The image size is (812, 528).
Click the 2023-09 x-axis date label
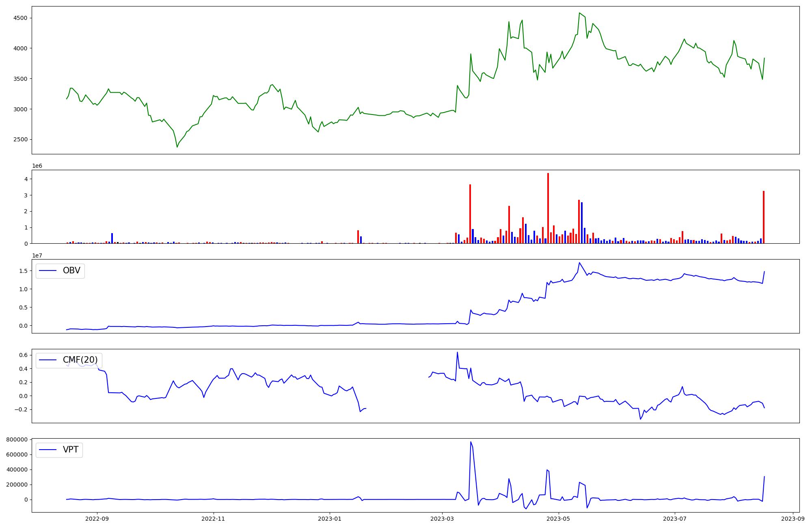tap(793, 519)
